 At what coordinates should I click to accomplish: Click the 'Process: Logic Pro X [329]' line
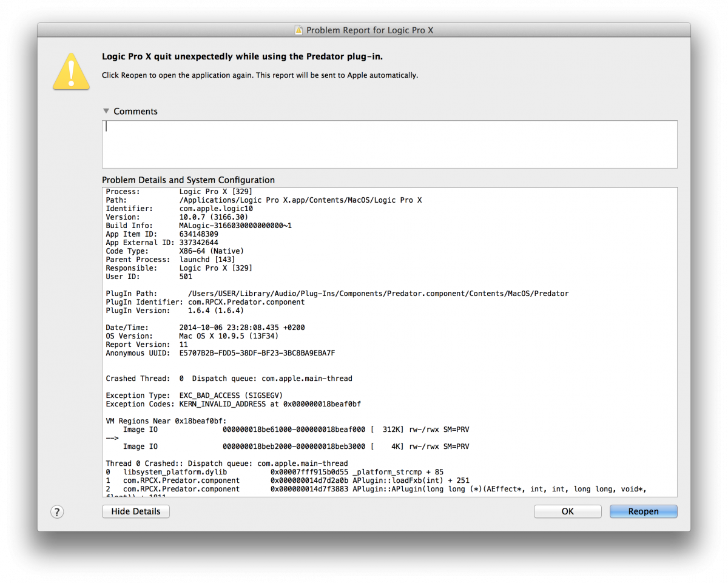point(179,192)
